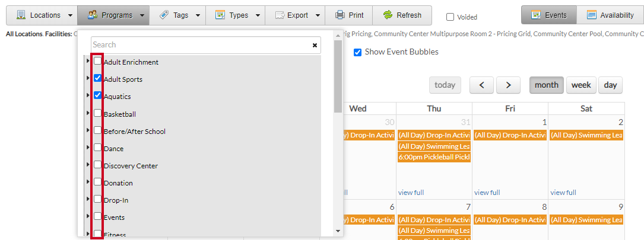Switch calendar to month view
The image size is (644, 240).
pos(546,85)
